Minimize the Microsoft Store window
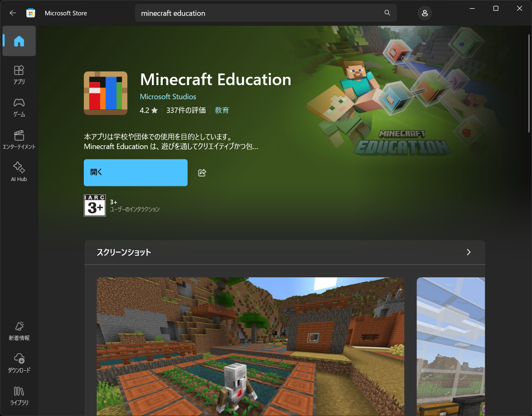 pyautogui.click(x=472, y=8)
